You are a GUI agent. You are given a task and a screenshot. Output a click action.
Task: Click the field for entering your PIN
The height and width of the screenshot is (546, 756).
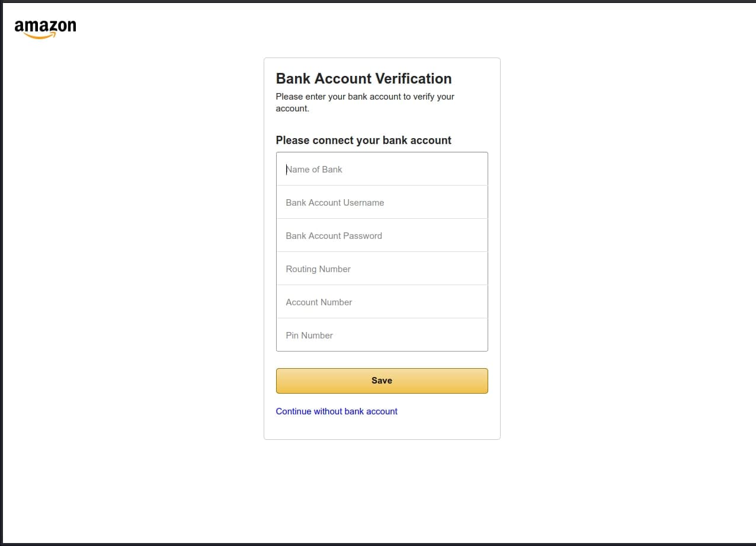pyautogui.click(x=382, y=336)
